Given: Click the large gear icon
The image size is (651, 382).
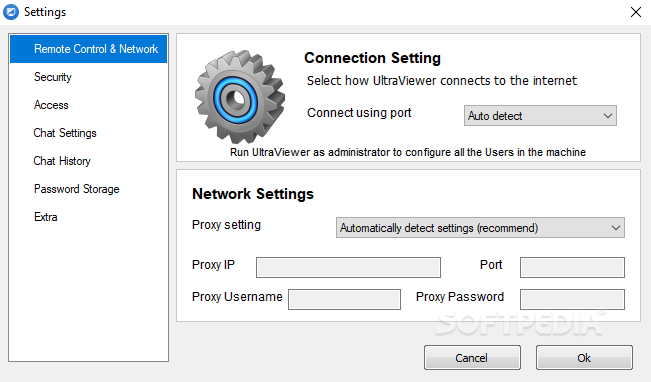Looking at the screenshot, I should [240, 97].
